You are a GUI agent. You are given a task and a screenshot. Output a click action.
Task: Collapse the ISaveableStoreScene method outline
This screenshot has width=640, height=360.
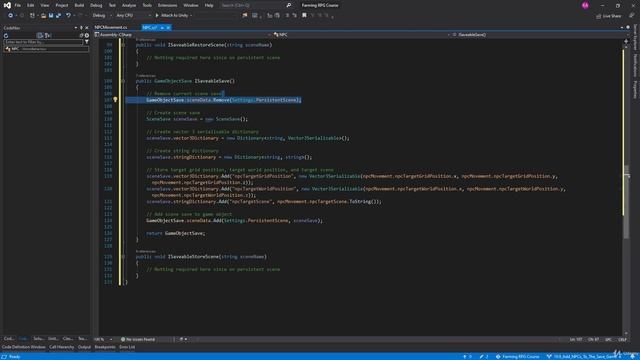click(x=123, y=257)
